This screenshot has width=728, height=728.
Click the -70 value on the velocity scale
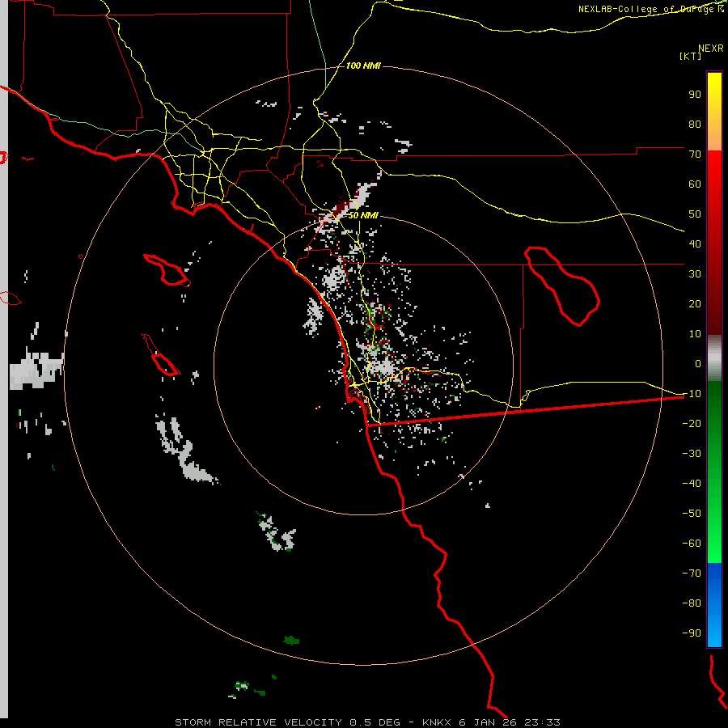point(692,574)
